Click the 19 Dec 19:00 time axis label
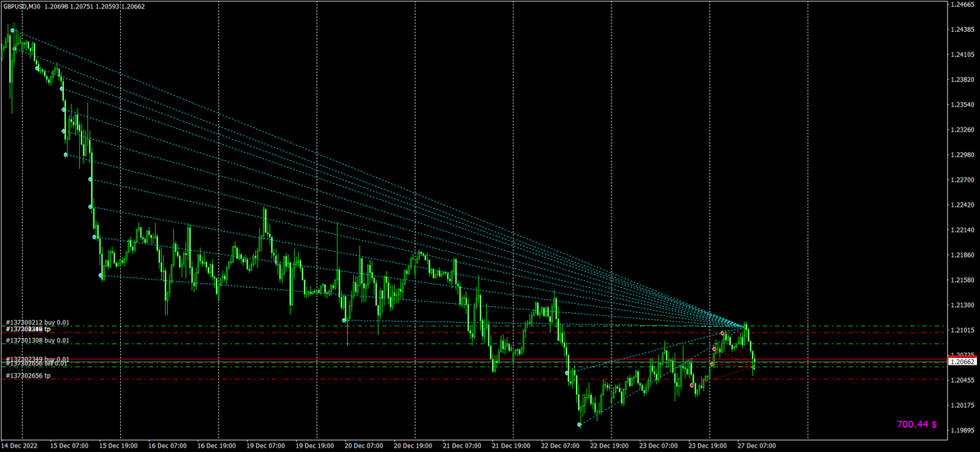The width and height of the screenshot is (980, 452). [315, 446]
